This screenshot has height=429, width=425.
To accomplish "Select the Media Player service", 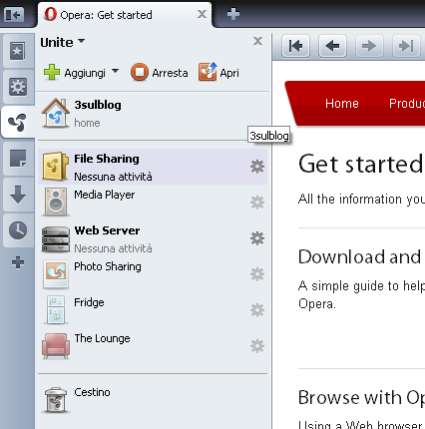I will pos(153,202).
